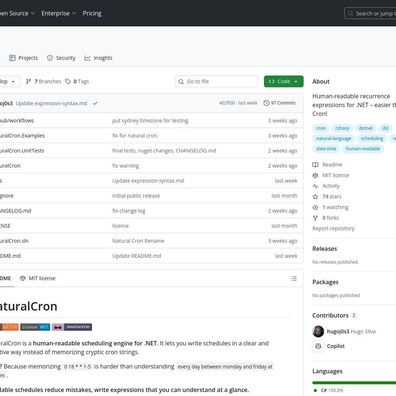This screenshot has height=396, width=396.
Task: Click the C# language bar
Action: click(x=354, y=383)
